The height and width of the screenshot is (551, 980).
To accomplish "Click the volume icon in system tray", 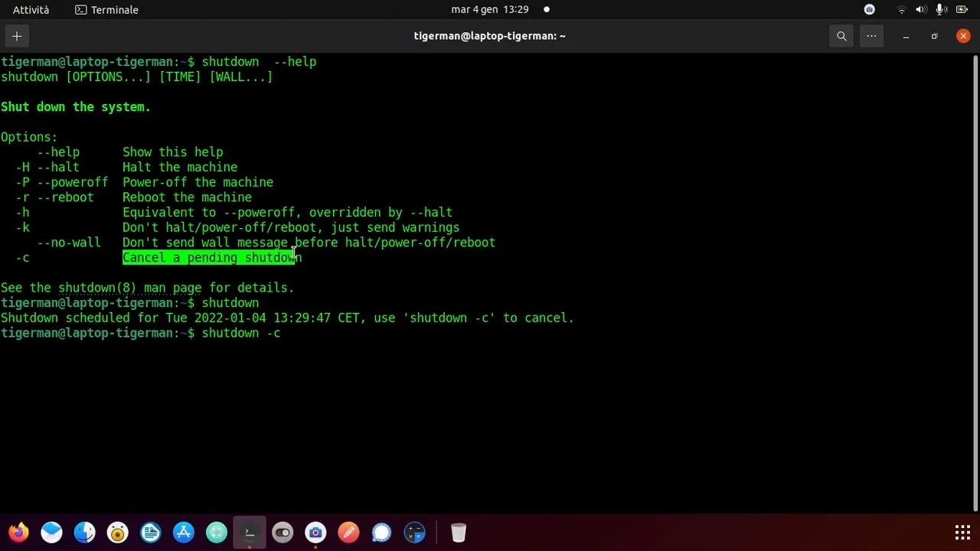I will click(921, 10).
